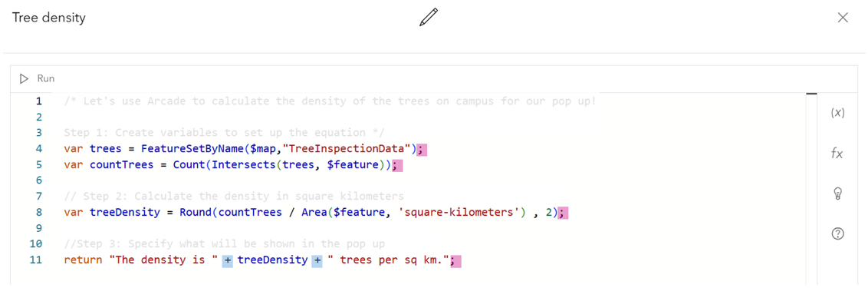868x288 pixels.
Task: Click line number 4 in gutter
Action: coord(38,149)
